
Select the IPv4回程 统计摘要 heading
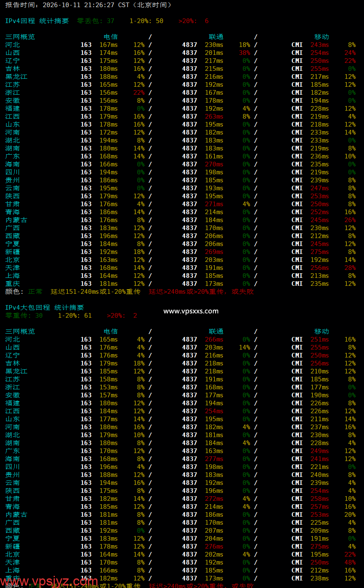(x=37, y=21)
